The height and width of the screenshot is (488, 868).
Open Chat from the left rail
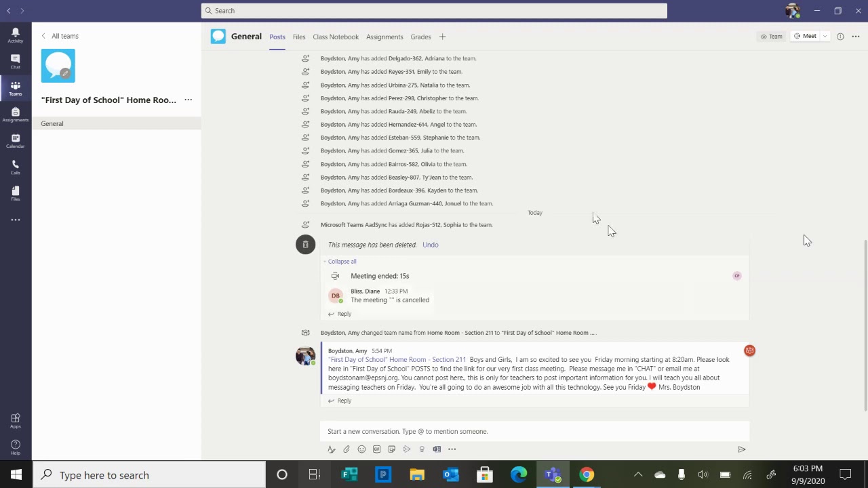[x=15, y=62]
